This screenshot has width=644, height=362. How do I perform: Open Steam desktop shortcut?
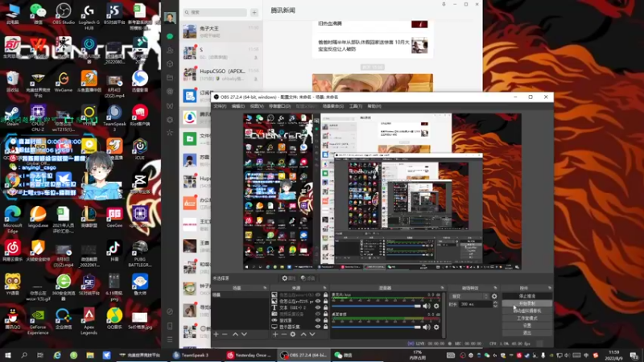pyautogui.click(x=12, y=115)
